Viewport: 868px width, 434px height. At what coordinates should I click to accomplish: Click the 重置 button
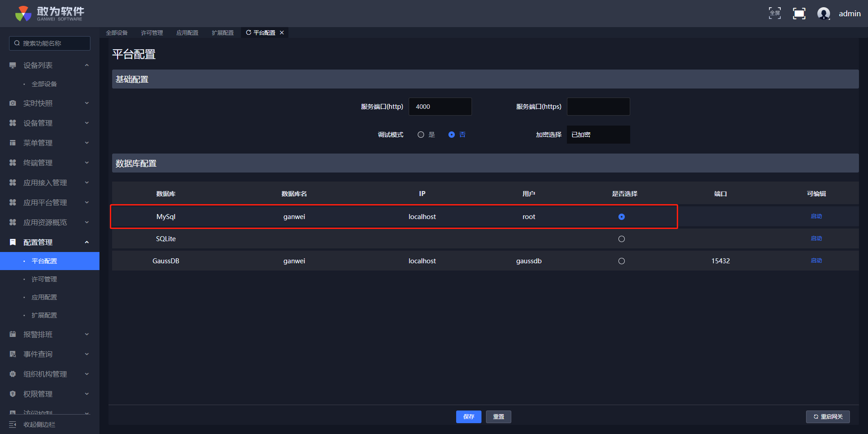499,417
